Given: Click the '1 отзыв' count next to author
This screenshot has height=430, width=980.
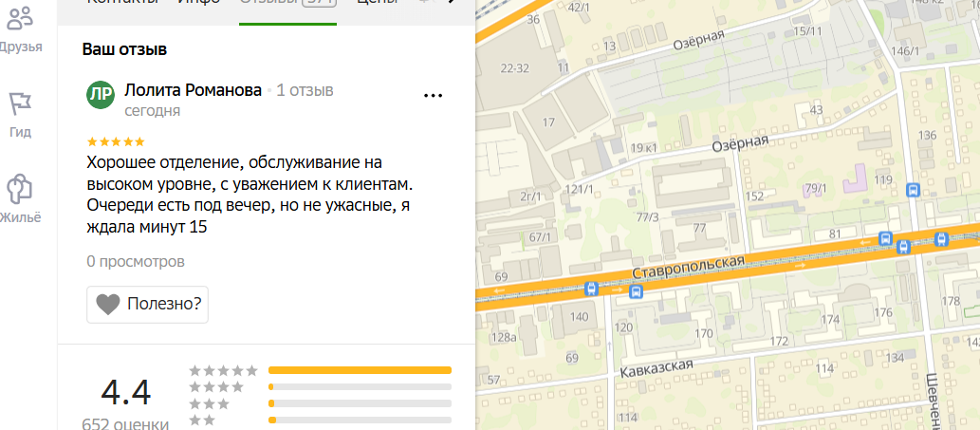Looking at the screenshot, I should (305, 90).
